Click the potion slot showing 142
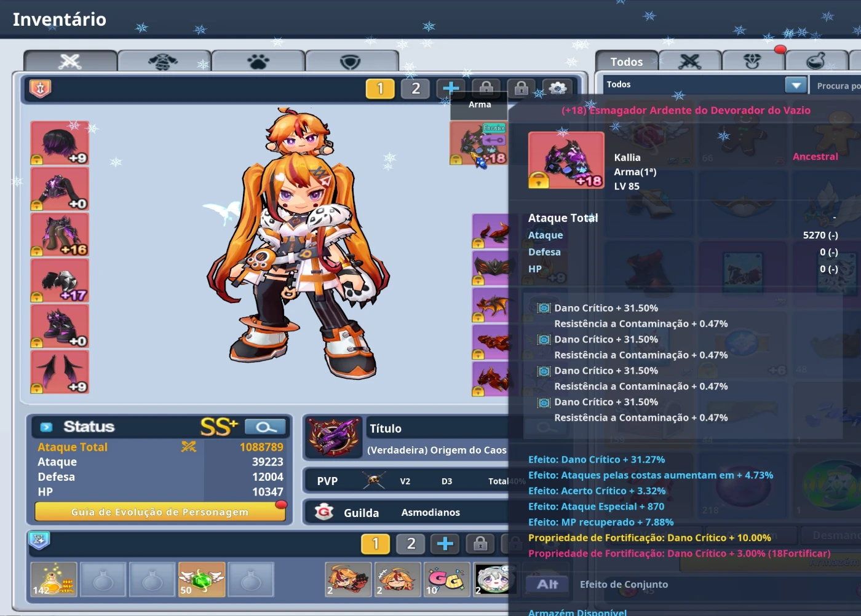This screenshot has height=616, width=861. (54, 579)
